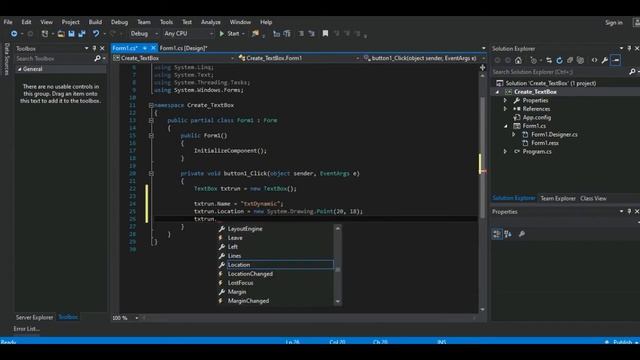Click Categorized view icon in Properties panel
The image size is (640, 360).
point(497,234)
